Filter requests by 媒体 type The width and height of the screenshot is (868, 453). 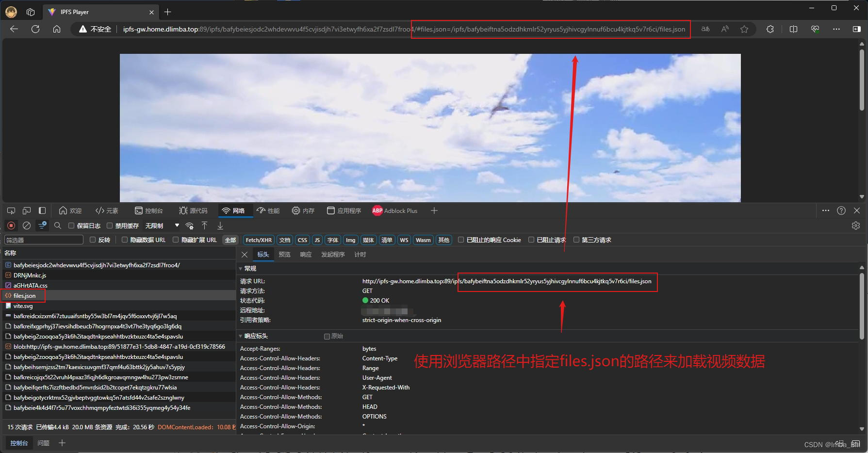pyautogui.click(x=368, y=240)
